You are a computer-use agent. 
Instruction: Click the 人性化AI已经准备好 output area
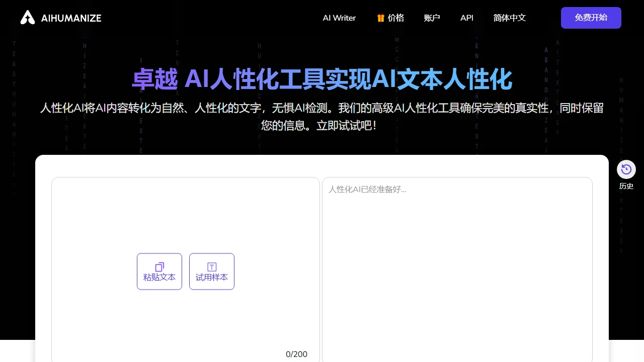click(x=457, y=251)
